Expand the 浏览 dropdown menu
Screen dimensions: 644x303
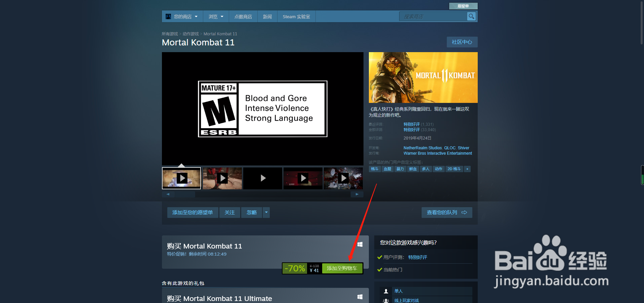click(x=216, y=16)
